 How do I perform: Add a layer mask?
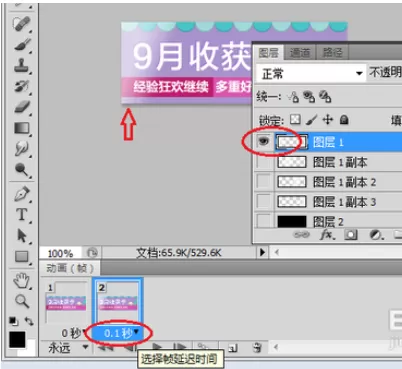[x=350, y=235]
